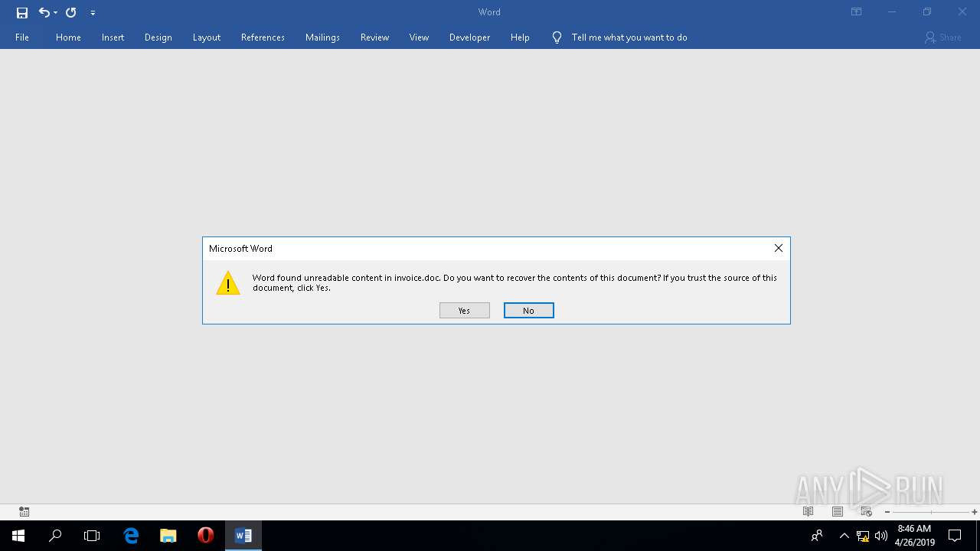Switch to the Home tab

click(x=68, y=37)
